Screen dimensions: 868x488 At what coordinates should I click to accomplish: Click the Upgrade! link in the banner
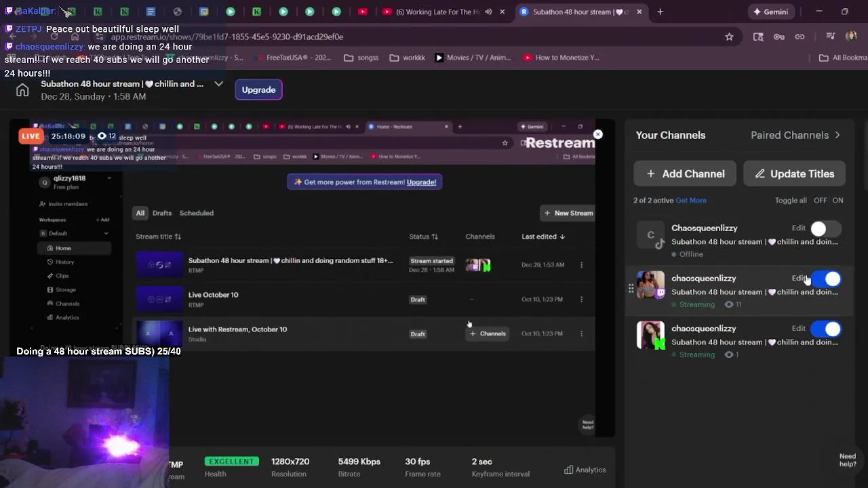click(421, 182)
